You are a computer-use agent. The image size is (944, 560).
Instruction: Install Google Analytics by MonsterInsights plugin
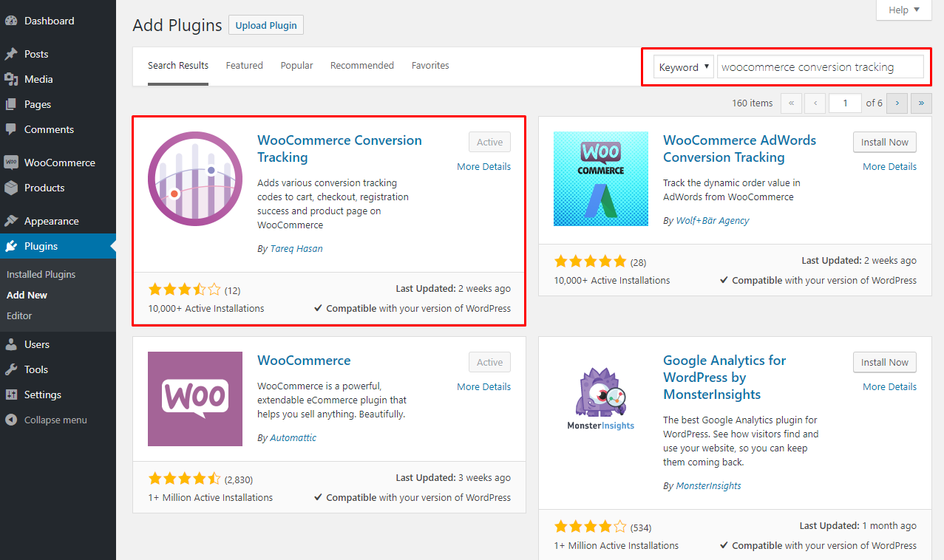point(885,362)
